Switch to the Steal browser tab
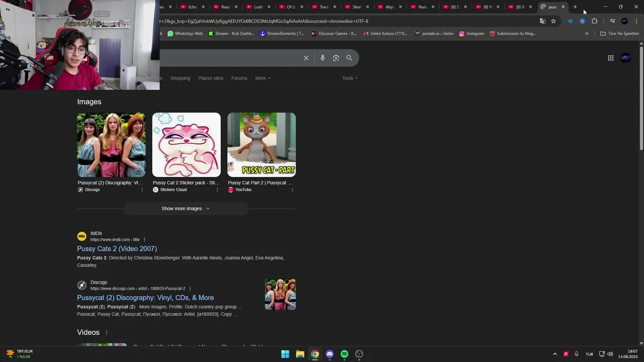 357,7
